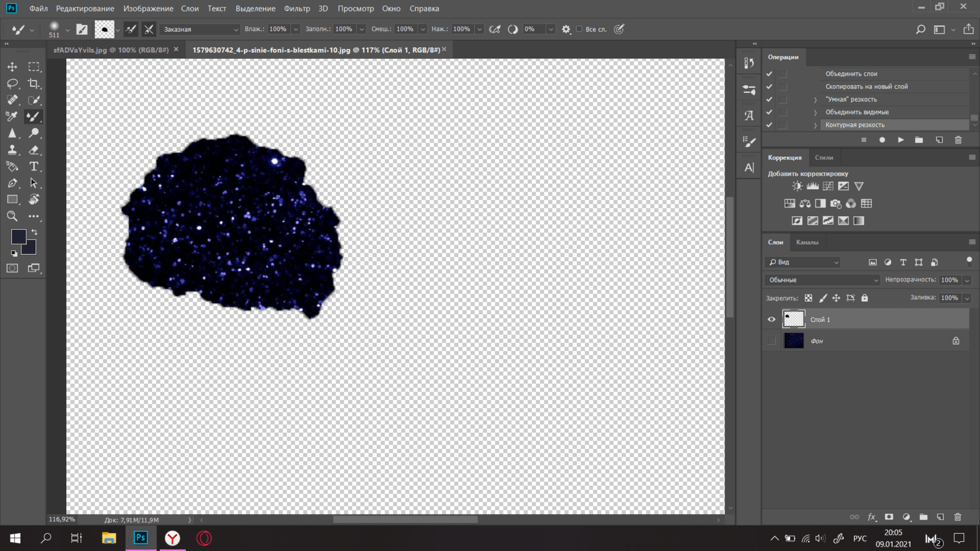Open the Обычные blend mode dropdown
Viewport: 980px width, 551px height.
click(x=823, y=280)
